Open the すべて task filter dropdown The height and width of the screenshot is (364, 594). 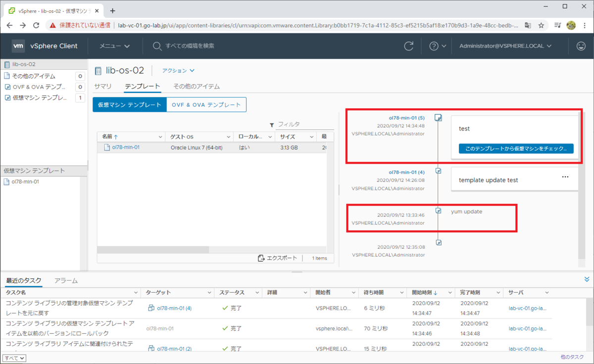tap(15, 358)
